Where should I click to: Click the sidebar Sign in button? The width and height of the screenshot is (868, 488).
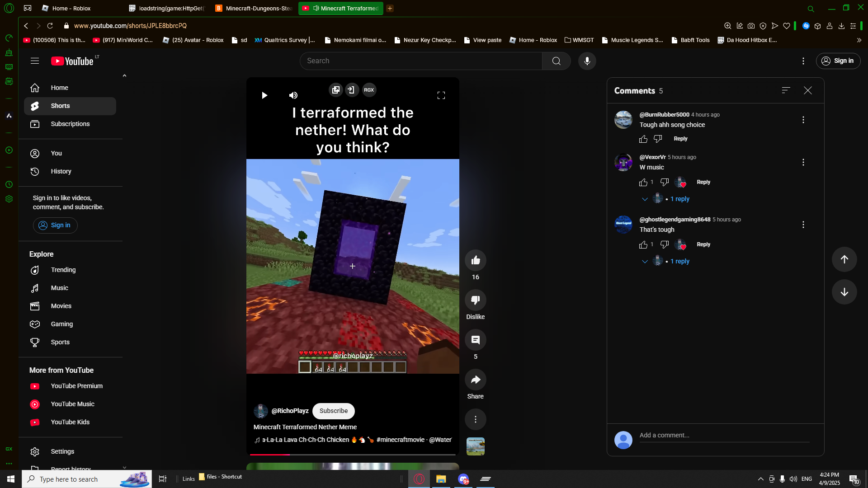pyautogui.click(x=55, y=225)
